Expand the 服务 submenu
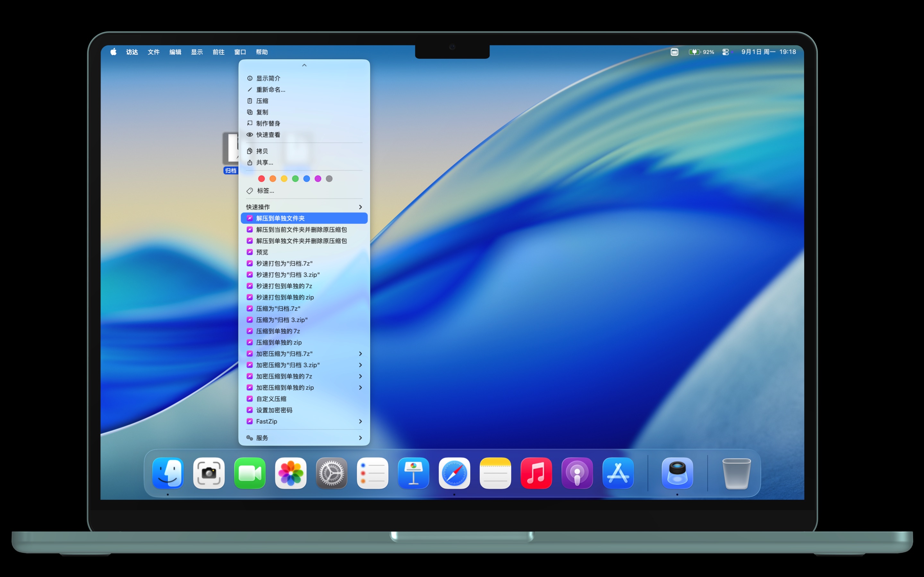924x577 pixels. coord(304,438)
